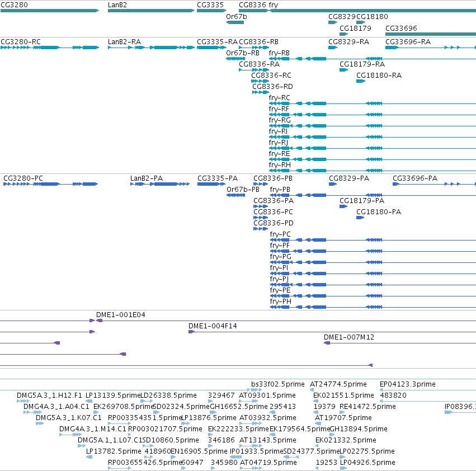This screenshot has height=471, width=476.
Task: Select the LP13139.5prime EST label
Action: click(113, 395)
